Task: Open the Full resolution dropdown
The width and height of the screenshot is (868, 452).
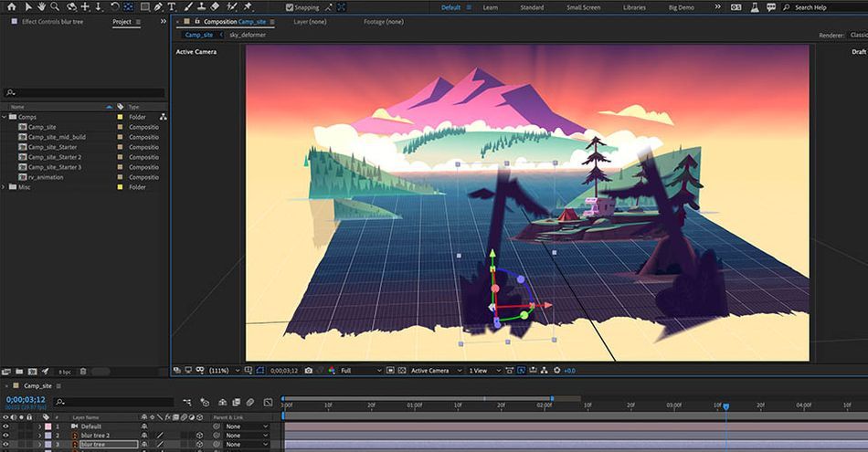Action: tap(361, 371)
